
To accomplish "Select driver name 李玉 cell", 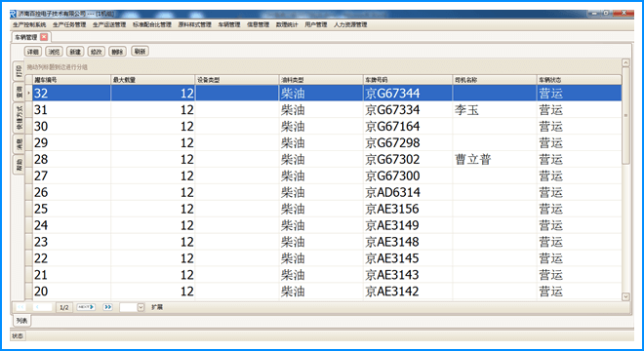I will [x=495, y=109].
